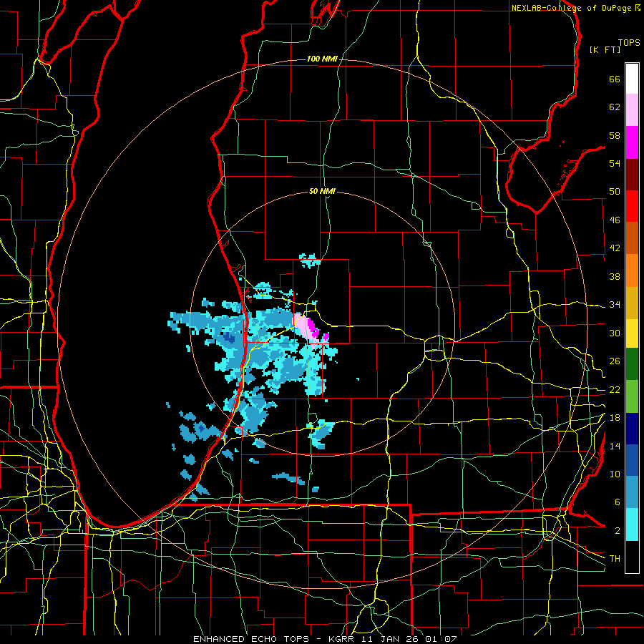The height and width of the screenshot is (644, 644).
Task: Click the 'NEXLAB-College of DuPage' credit text
Action: (x=572, y=8)
